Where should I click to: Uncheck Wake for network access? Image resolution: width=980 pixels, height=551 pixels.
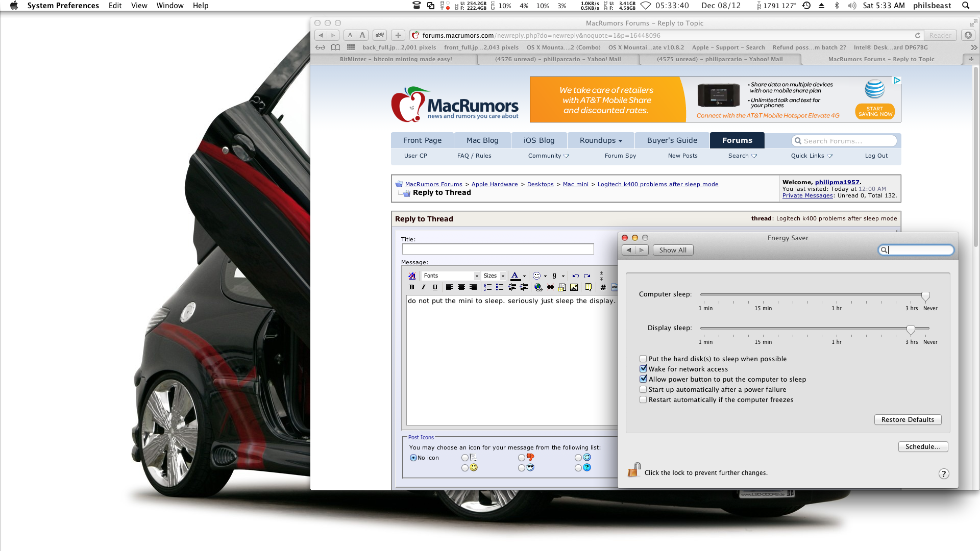[643, 369]
